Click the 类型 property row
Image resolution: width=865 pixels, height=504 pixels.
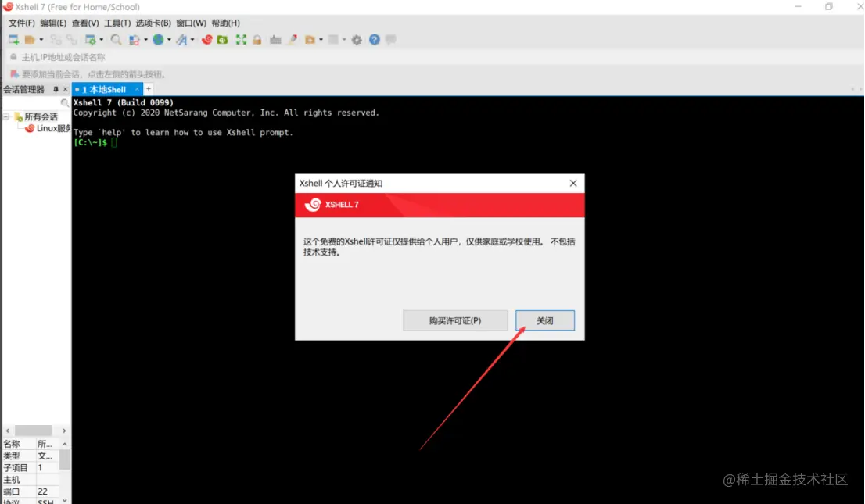pyautogui.click(x=31, y=456)
